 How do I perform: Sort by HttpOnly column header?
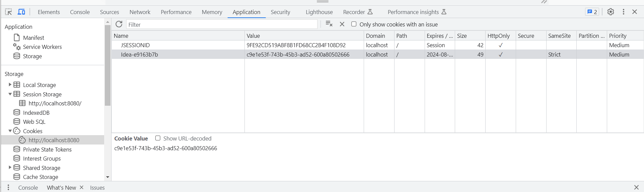click(x=501, y=36)
